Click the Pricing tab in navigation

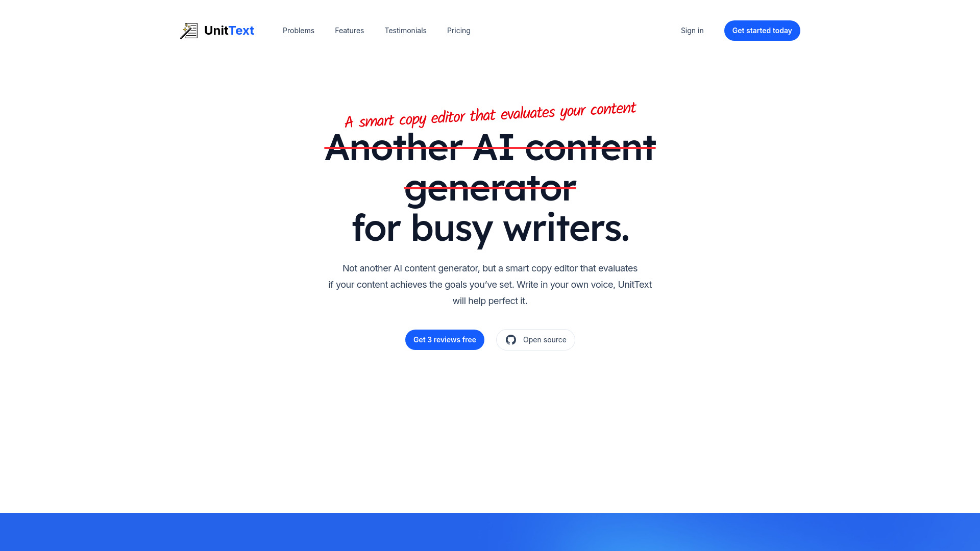coord(458,30)
